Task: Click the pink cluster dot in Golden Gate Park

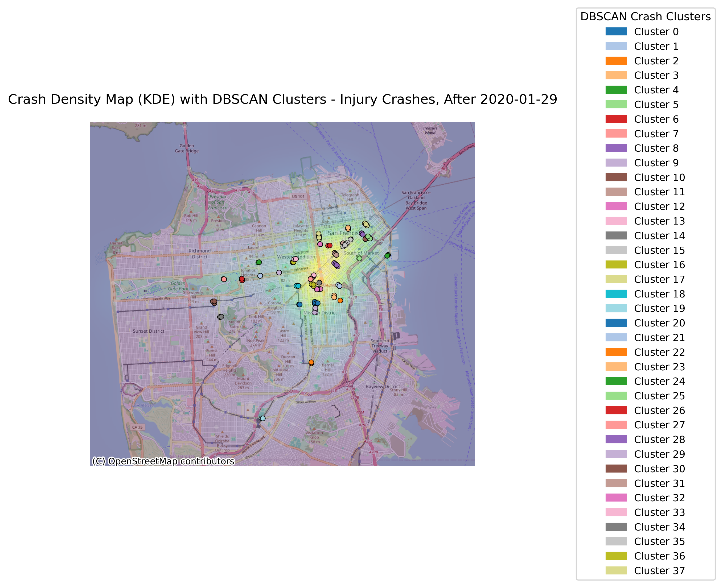Action: 224,279
